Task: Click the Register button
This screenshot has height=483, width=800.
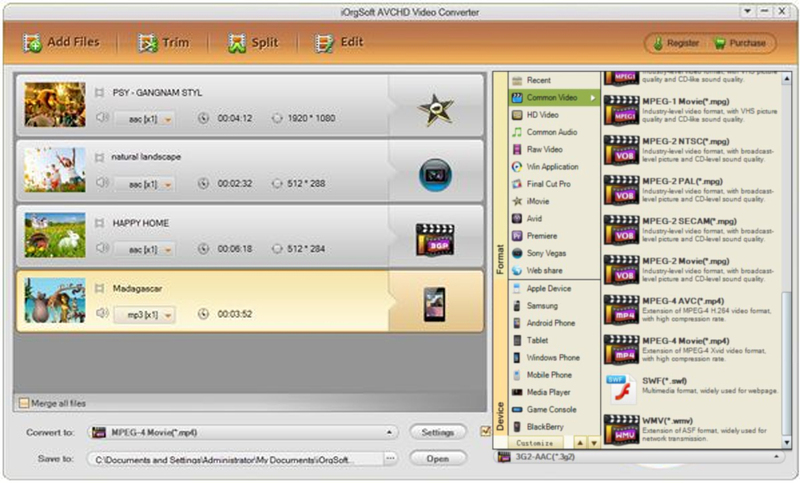Action: click(x=677, y=43)
